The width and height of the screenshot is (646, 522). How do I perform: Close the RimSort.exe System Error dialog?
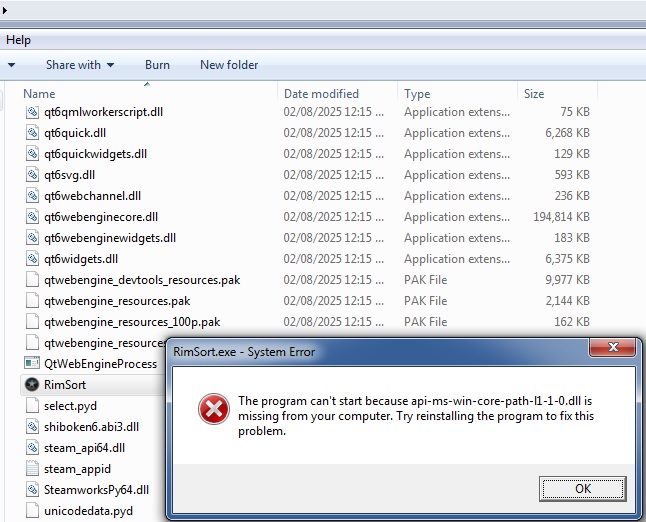pos(613,347)
